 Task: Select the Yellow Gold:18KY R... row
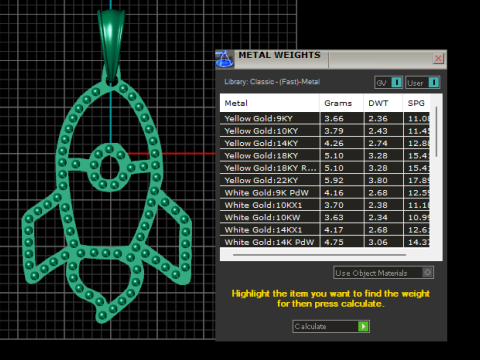[325, 168]
